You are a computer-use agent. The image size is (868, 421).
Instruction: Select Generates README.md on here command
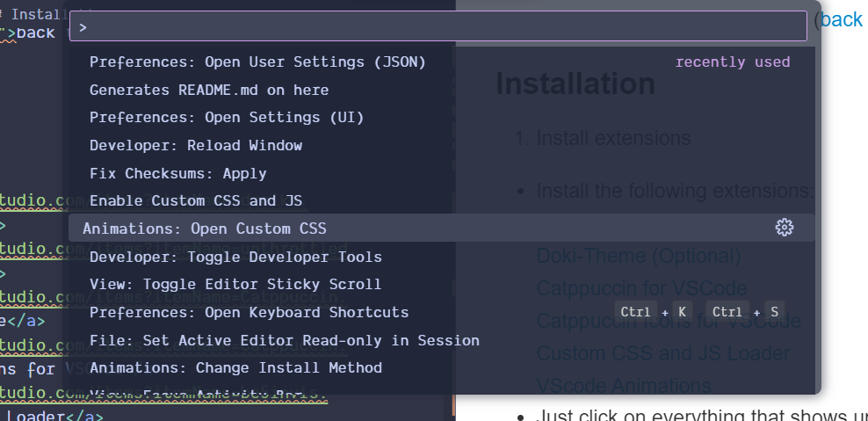click(x=441, y=90)
